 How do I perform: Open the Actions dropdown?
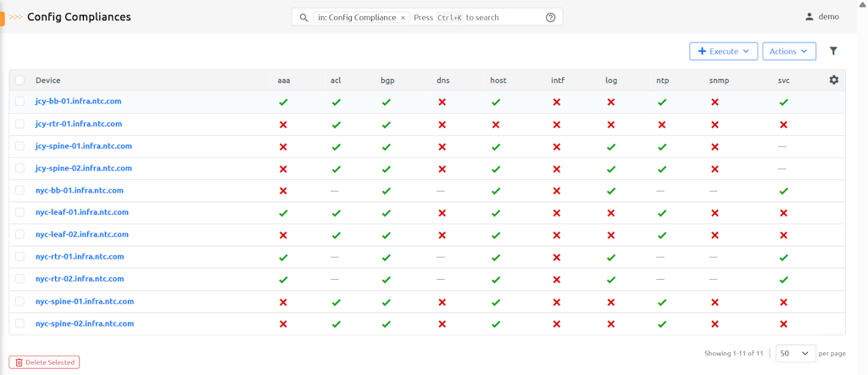pos(789,51)
